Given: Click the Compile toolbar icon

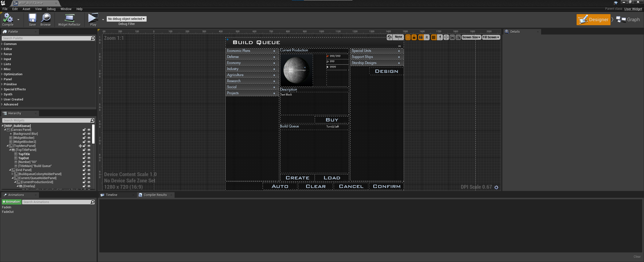Looking at the screenshot, I should coord(8,18).
